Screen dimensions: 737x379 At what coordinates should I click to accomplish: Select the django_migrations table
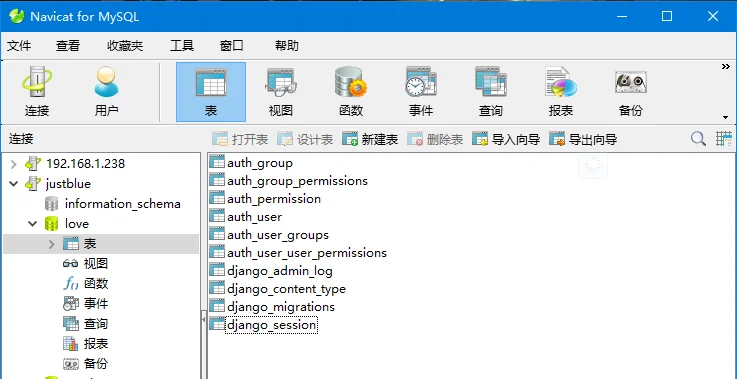(x=281, y=307)
